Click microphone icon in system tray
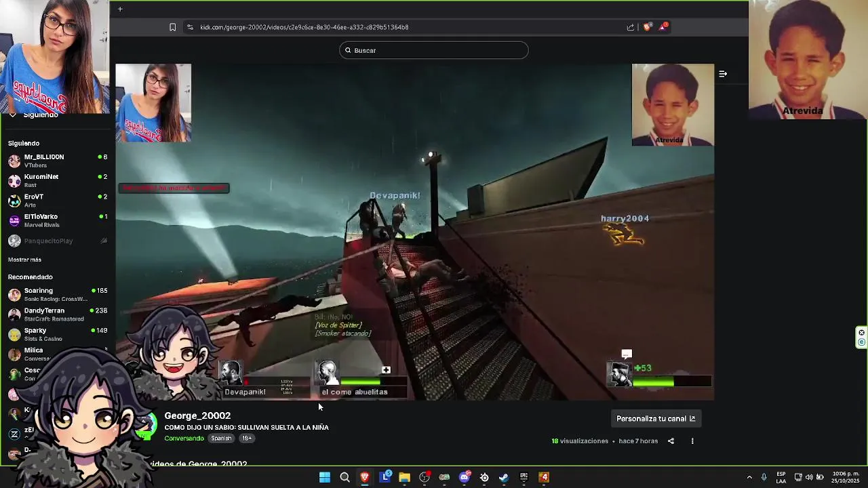 pyautogui.click(x=764, y=477)
